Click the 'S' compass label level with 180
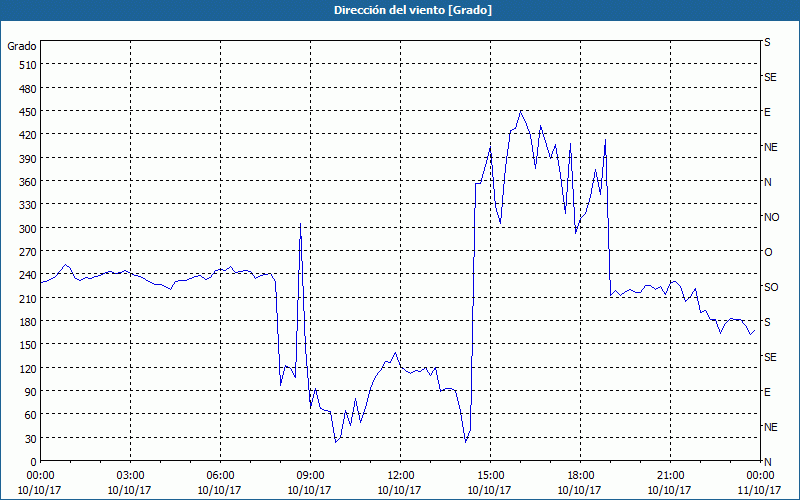The height and width of the screenshot is (500, 800). tap(767, 322)
